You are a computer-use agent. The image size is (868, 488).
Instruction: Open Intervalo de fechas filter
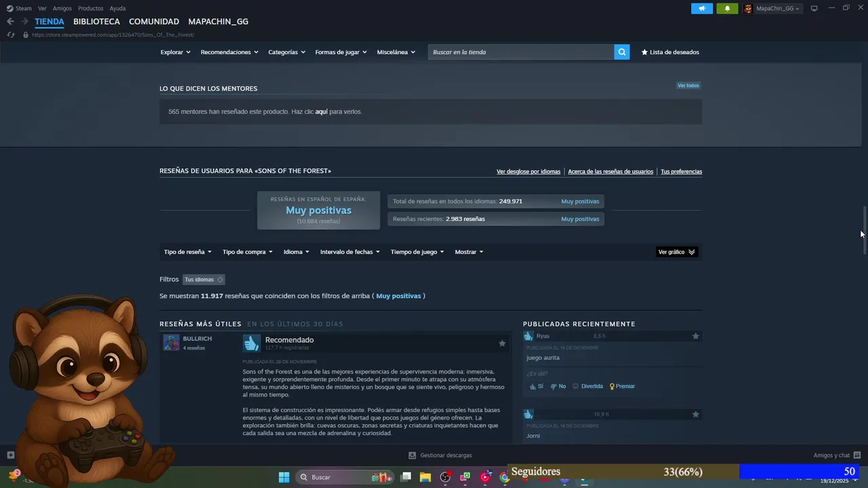tap(350, 252)
